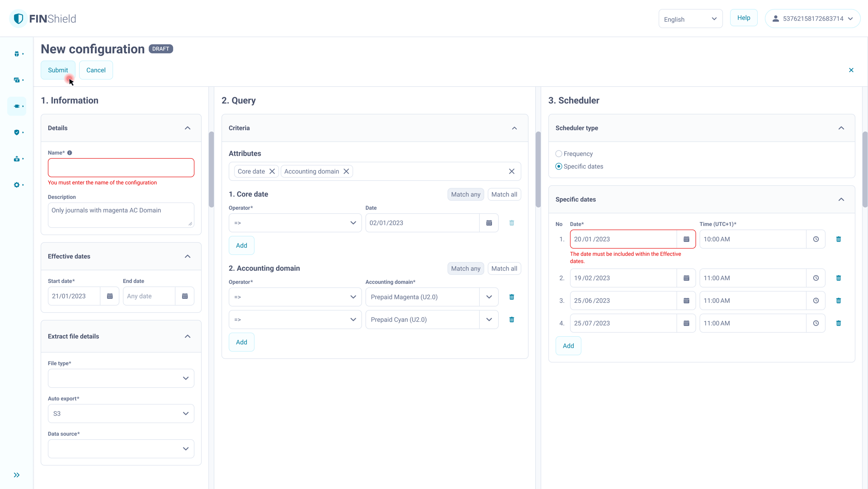The height and width of the screenshot is (489, 868).
Task: Click Add under Specific dates
Action: tap(568, 346)
